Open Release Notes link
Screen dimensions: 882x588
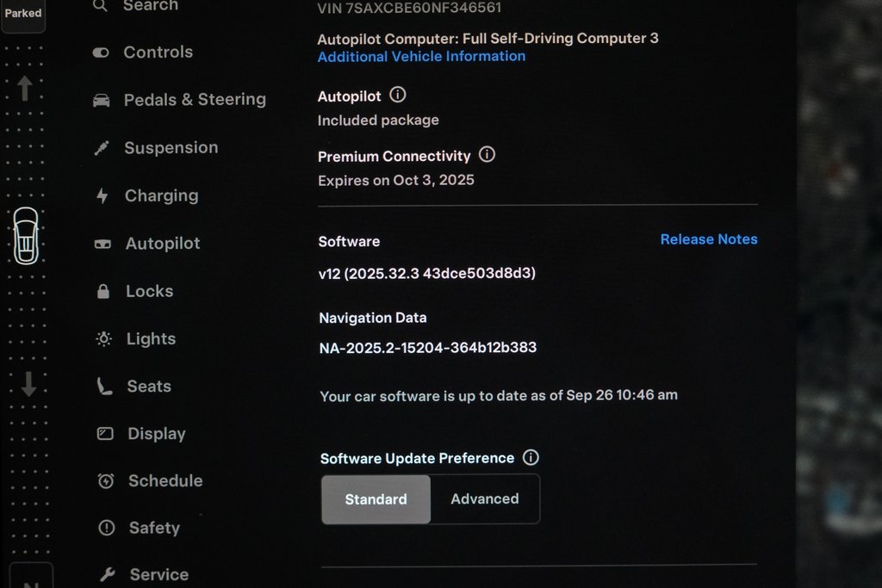point(709,239)
